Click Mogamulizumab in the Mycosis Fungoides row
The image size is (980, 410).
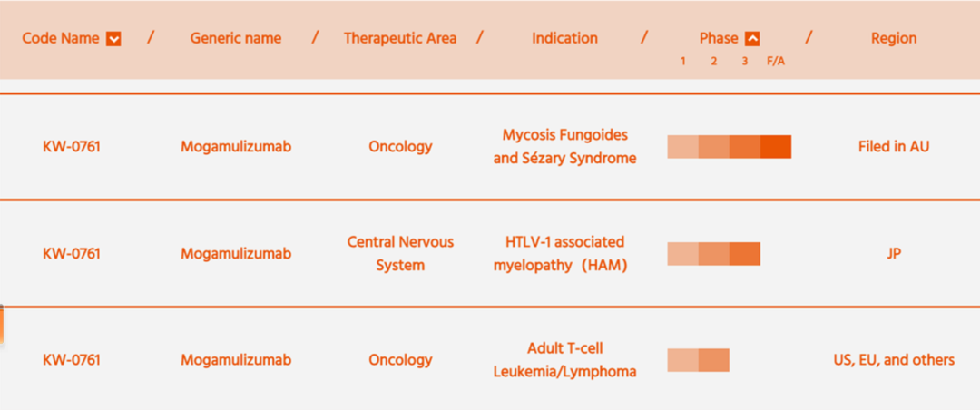(236, 147)
